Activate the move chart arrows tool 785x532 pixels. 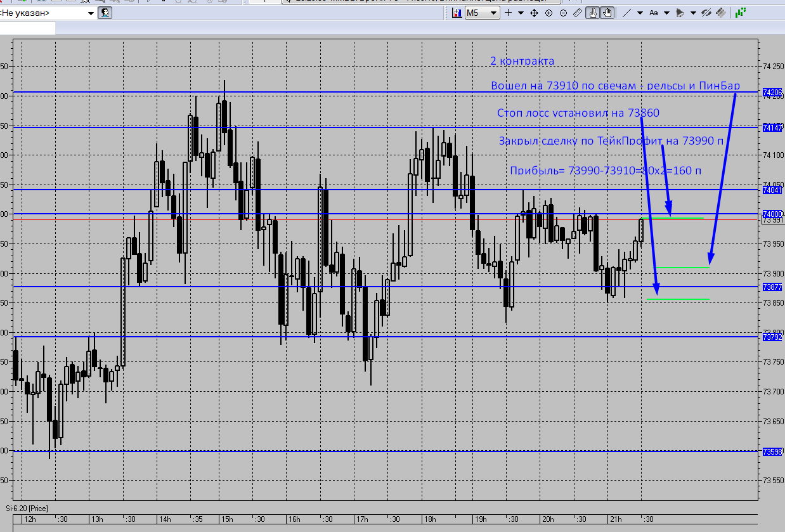(x=535, y=13)
